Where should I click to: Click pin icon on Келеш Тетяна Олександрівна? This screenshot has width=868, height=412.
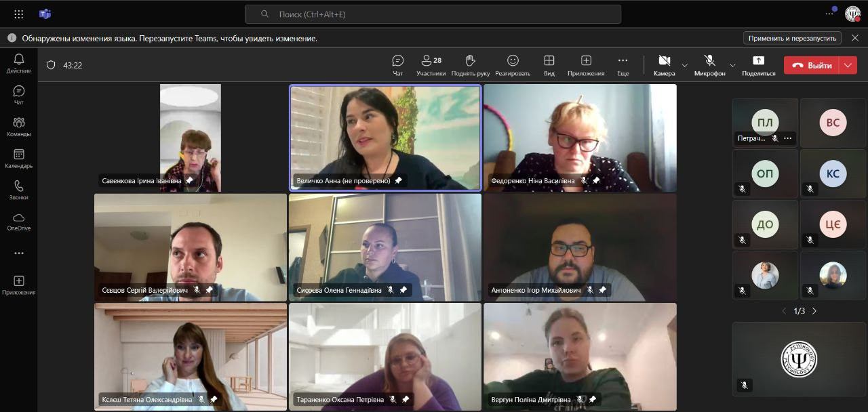[x=214, y=400]
